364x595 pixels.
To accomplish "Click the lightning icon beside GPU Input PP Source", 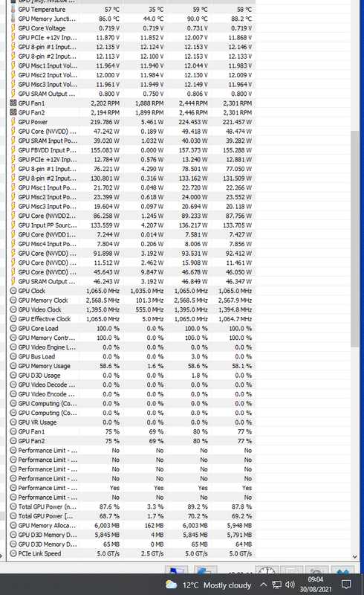I will [x=13, y=225].
